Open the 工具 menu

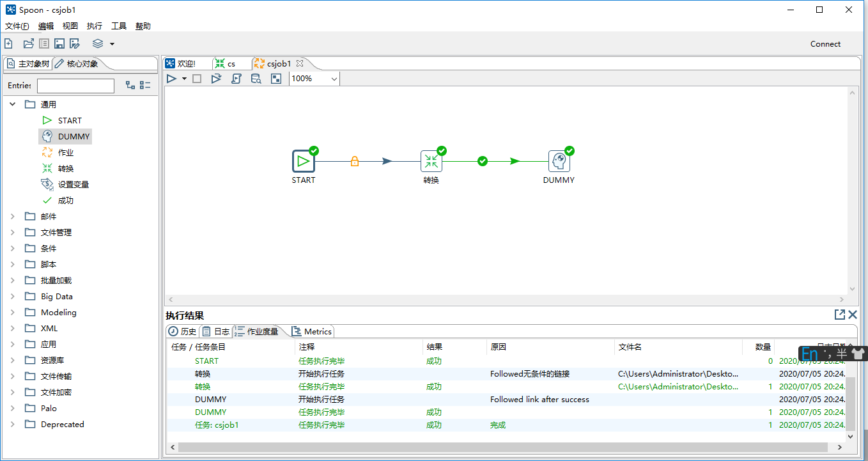pos(119,26)
